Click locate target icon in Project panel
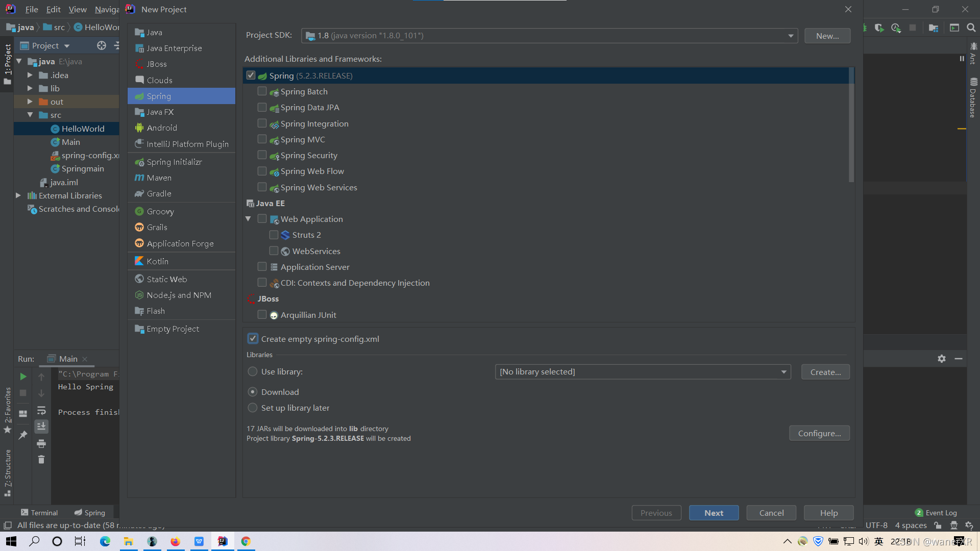980x551 pixels. [102, 45]
